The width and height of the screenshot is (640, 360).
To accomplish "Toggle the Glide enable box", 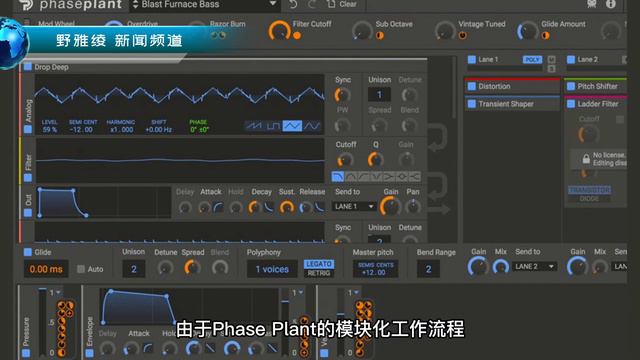I will click(28, 252).
